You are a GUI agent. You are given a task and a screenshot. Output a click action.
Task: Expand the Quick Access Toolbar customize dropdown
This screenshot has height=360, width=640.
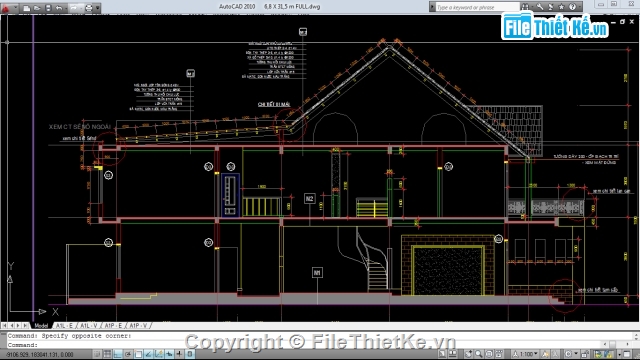98,8
